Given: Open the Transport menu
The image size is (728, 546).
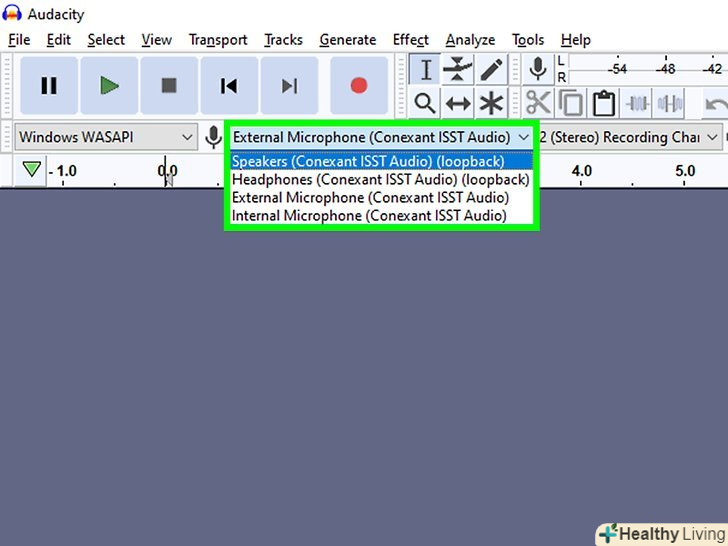Looking at the screenshot, I should point(218,40).
